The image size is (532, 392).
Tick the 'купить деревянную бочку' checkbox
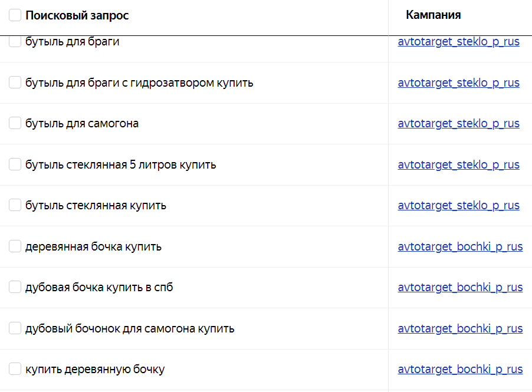[15, 370]
